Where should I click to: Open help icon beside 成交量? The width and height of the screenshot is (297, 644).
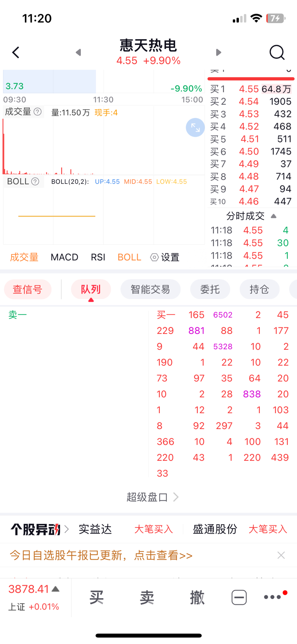pyautogui.click(x=38, y=112)
